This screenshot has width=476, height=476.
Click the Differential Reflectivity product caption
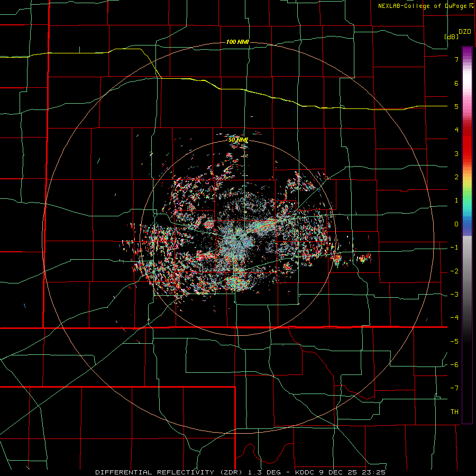coord(240,472)
